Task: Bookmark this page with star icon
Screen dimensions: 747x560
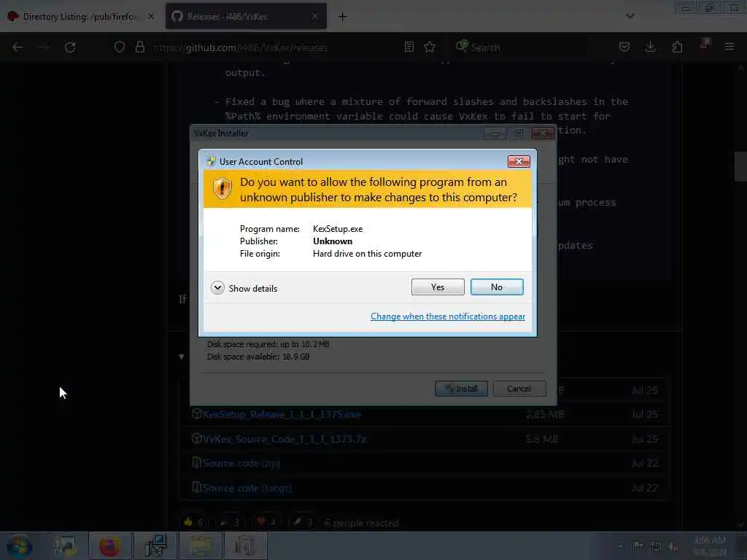Action: tap(430, 47)
